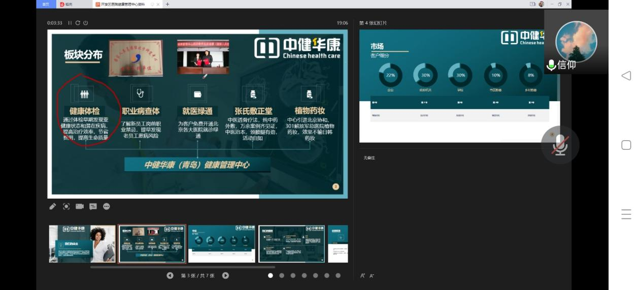644x290 pixels.
Task: Open the more options ellipsis menu
Action: tap(107, 206)
